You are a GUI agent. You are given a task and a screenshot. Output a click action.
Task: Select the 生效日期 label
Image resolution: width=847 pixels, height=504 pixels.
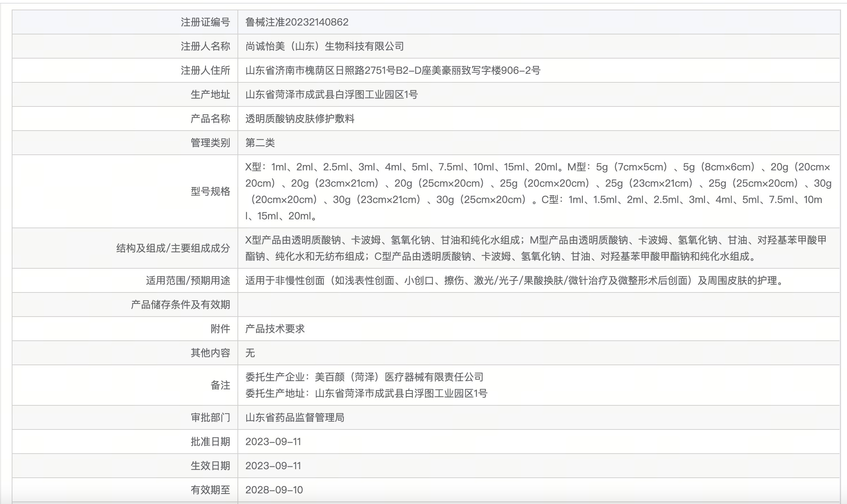211,466
